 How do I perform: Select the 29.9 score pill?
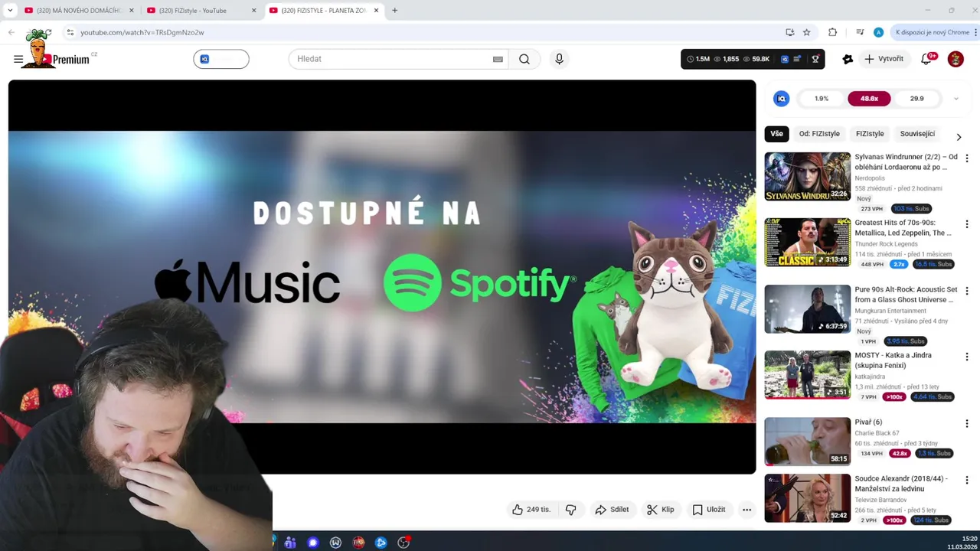(916, 99)
